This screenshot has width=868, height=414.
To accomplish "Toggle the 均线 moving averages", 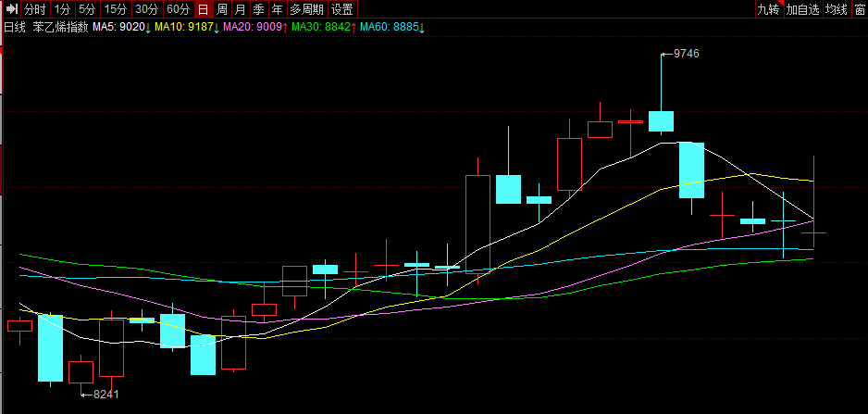I will click(x=836, y=9).
